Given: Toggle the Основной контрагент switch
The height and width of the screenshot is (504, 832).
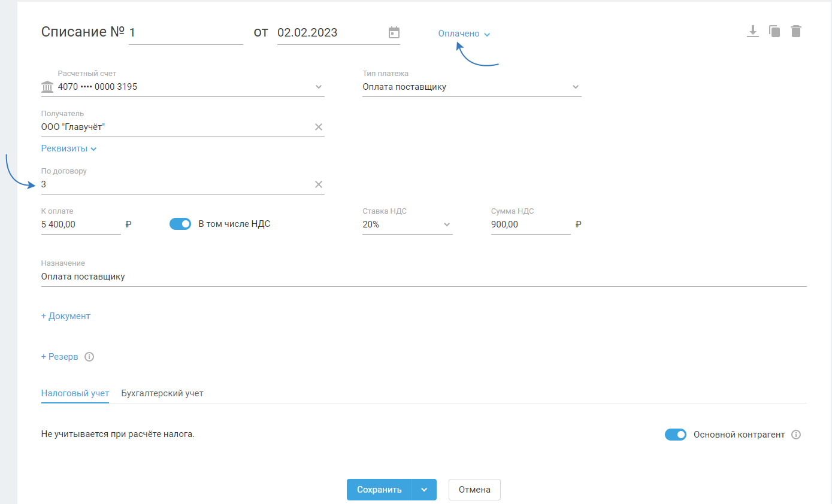Looking at the screenshot, I should point(676,435).
